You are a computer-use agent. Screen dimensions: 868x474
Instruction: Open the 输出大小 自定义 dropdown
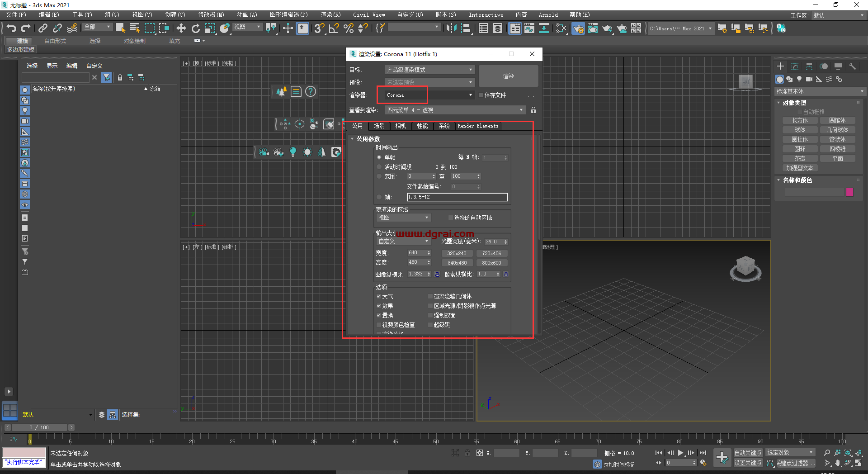403,242
